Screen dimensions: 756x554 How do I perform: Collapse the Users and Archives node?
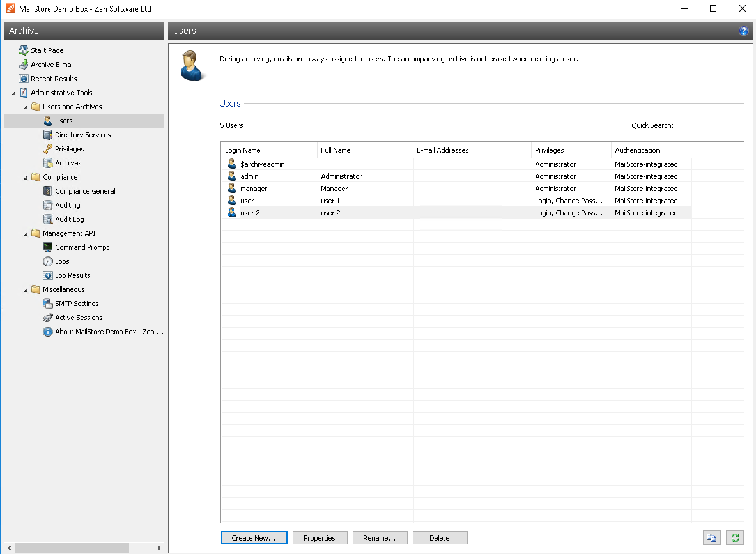(26, 107)
